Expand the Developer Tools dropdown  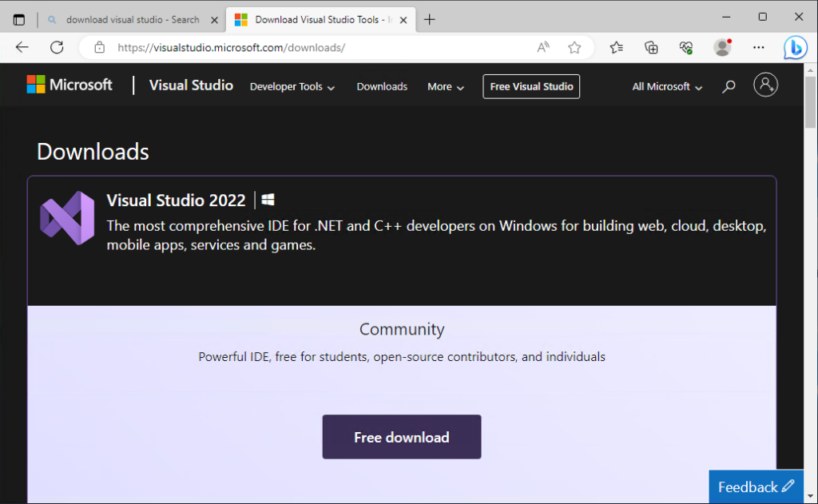(292, 86)
